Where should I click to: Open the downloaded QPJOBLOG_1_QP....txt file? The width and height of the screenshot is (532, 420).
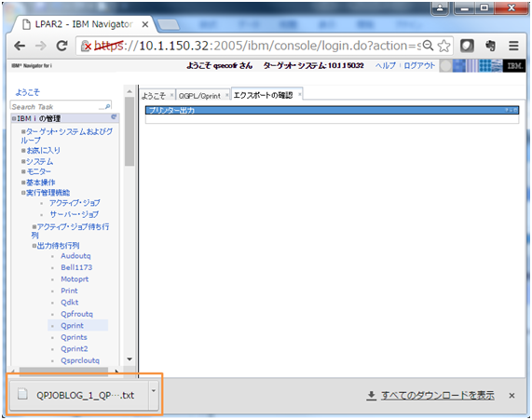point(80,395)
